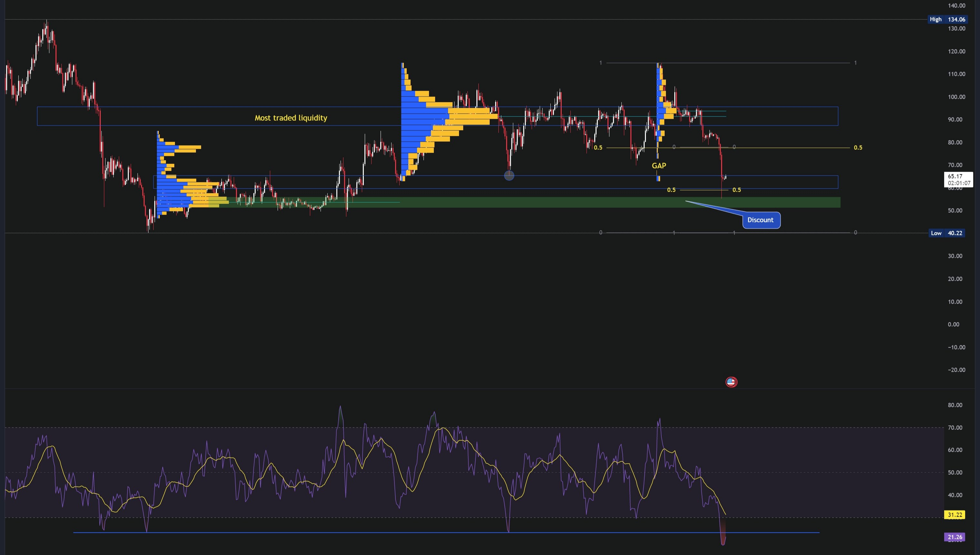
Task: Click the 100.00 mark on price scale
Action: [956, 97]
